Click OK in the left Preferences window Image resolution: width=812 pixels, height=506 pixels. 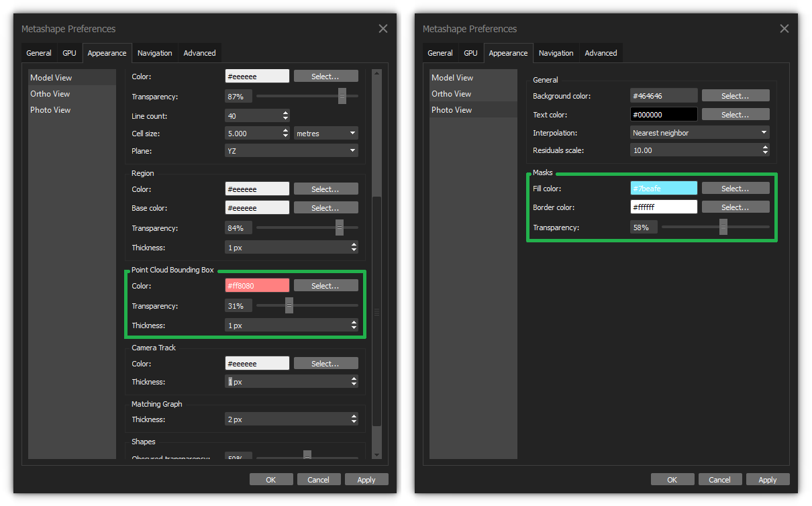(271, 480)
